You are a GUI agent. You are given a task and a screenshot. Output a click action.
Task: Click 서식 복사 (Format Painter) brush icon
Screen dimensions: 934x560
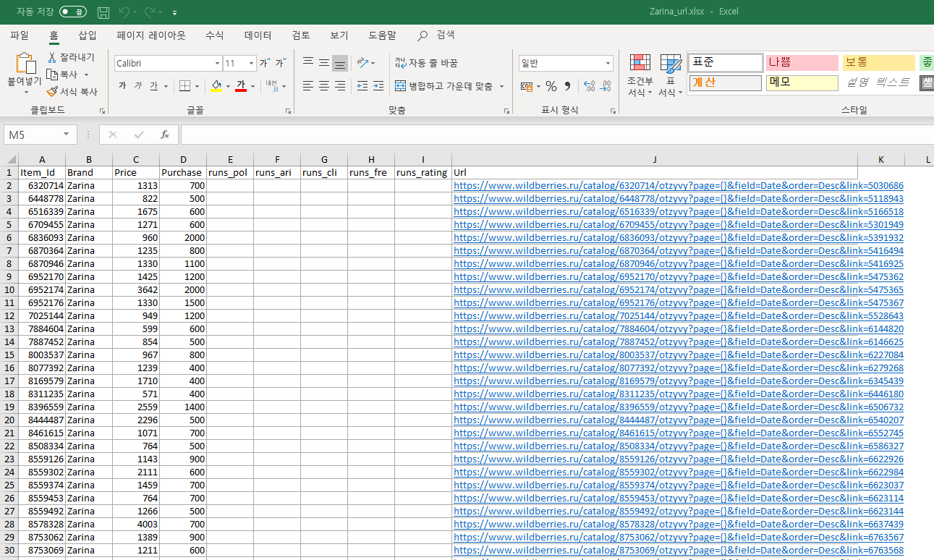(x=52, y=92)
